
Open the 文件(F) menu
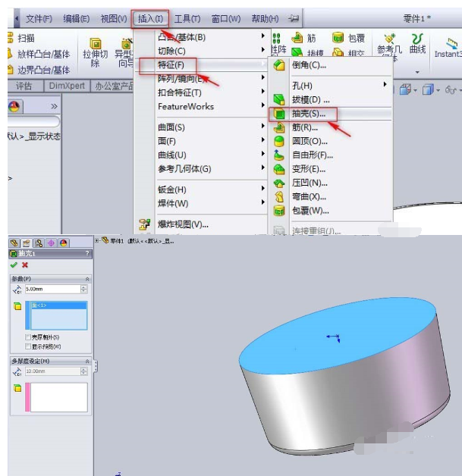coord(39,19)
